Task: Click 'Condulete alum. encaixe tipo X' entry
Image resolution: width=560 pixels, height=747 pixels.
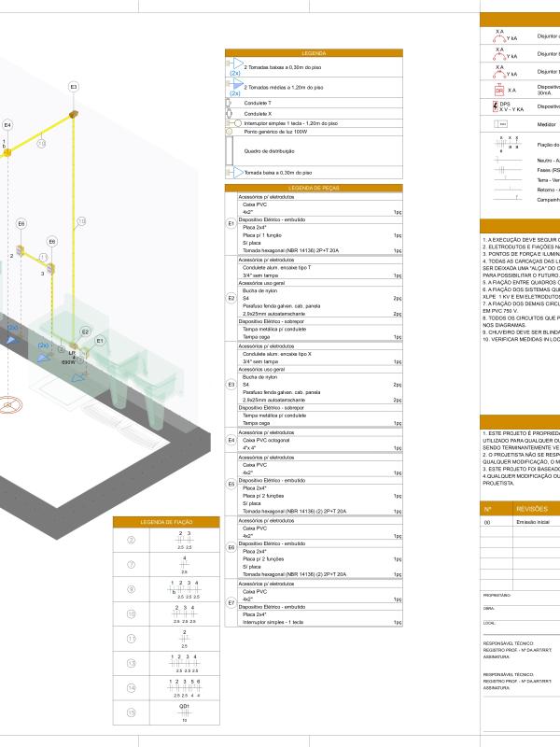Action: coord(276,354)
